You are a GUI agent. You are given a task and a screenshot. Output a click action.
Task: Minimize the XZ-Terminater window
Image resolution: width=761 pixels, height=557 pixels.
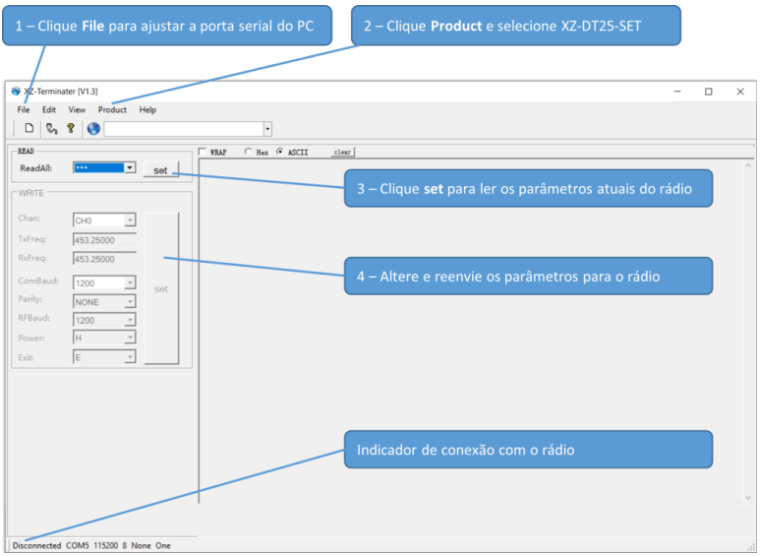pyautogui.click(x=677, y=91)
